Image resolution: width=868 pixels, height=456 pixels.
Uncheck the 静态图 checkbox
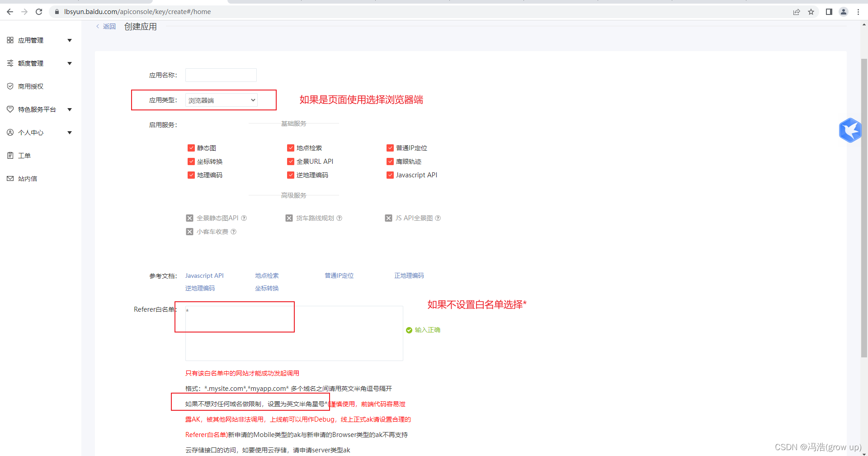click(x=191, y=148)
